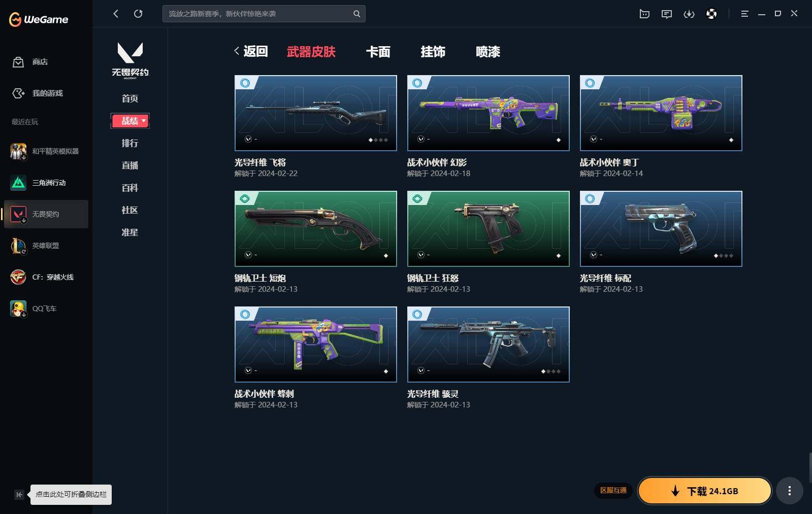Open the three-dot more options button
Image resolution: width=812 pixels, height=514 pixels.
789,491
